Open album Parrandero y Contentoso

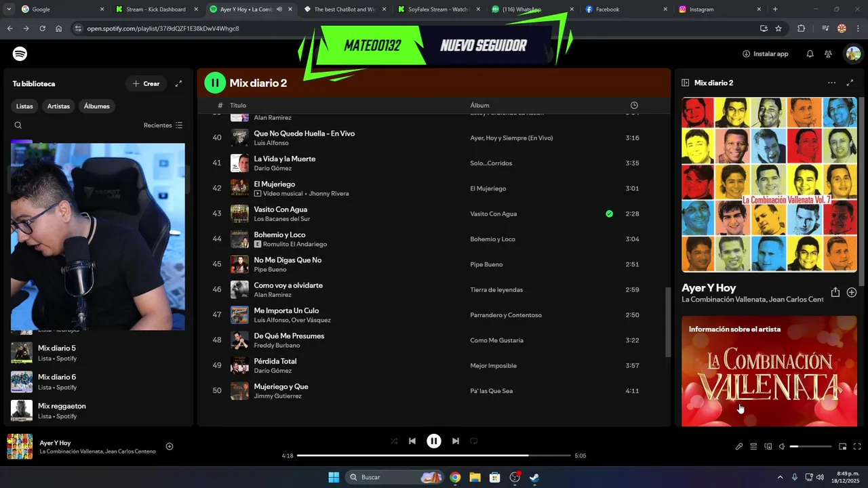click(x=506, y=315)
